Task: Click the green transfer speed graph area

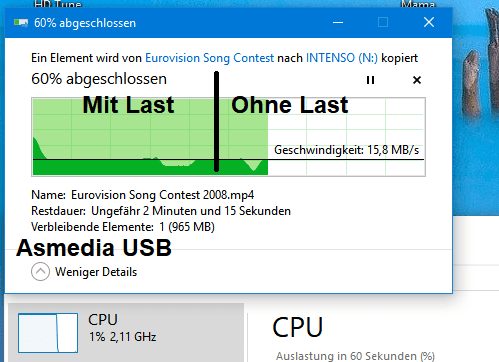Action: click(150, 137)
